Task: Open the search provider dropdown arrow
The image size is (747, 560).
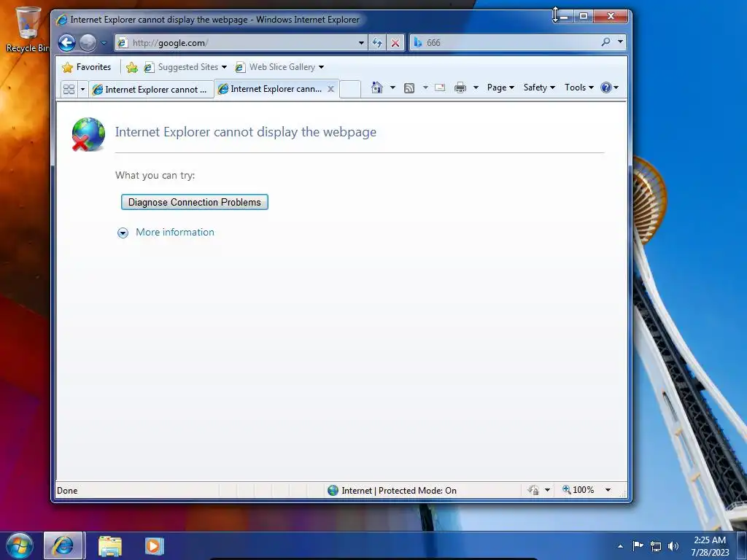Action: tap(620, 42)
